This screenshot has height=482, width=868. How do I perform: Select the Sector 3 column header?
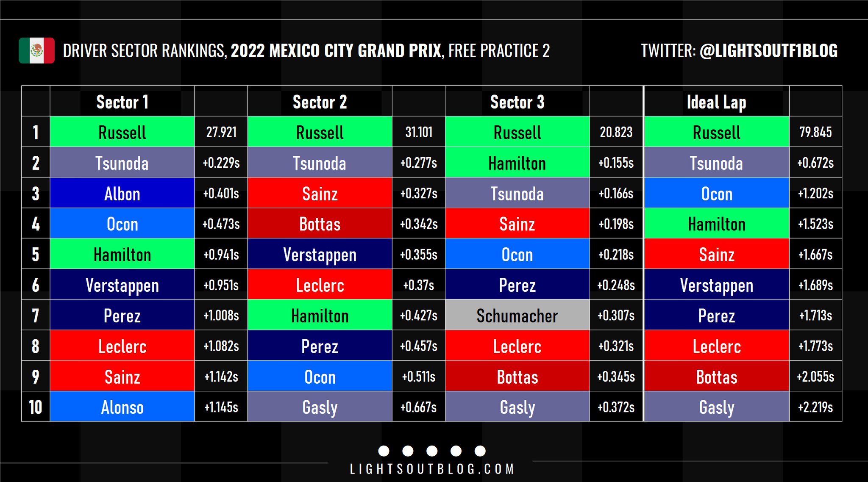(x=517, y=102)
